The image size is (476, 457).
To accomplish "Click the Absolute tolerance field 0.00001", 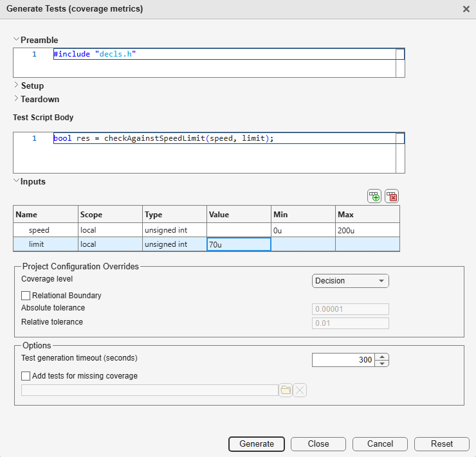I will (351, 309).
